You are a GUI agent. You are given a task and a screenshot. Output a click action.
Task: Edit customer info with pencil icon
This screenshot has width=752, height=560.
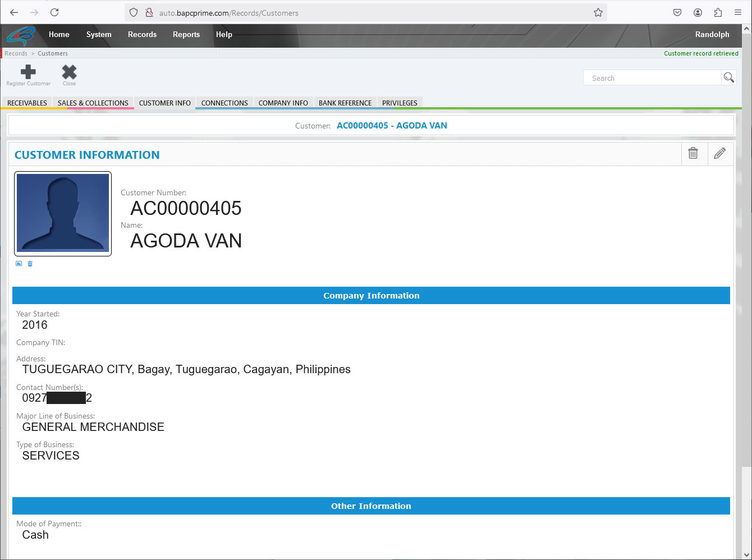click(719, 153)
